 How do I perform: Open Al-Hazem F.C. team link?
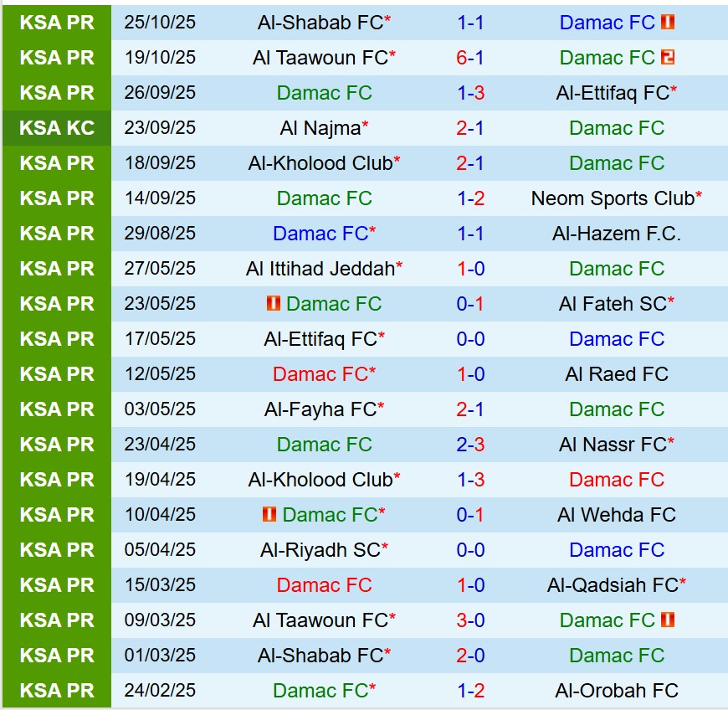point(617,234)
